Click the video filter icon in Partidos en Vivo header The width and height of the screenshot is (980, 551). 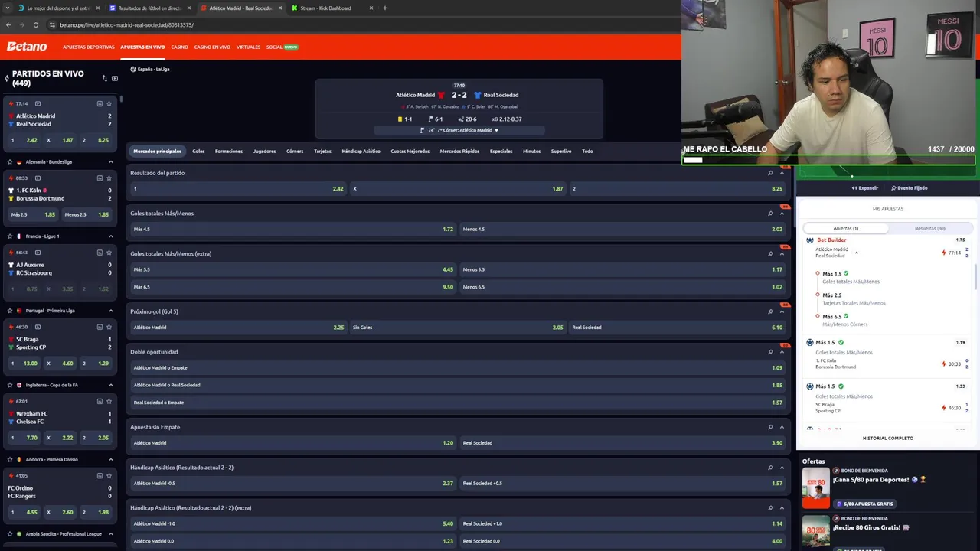[x=115, y=78]
